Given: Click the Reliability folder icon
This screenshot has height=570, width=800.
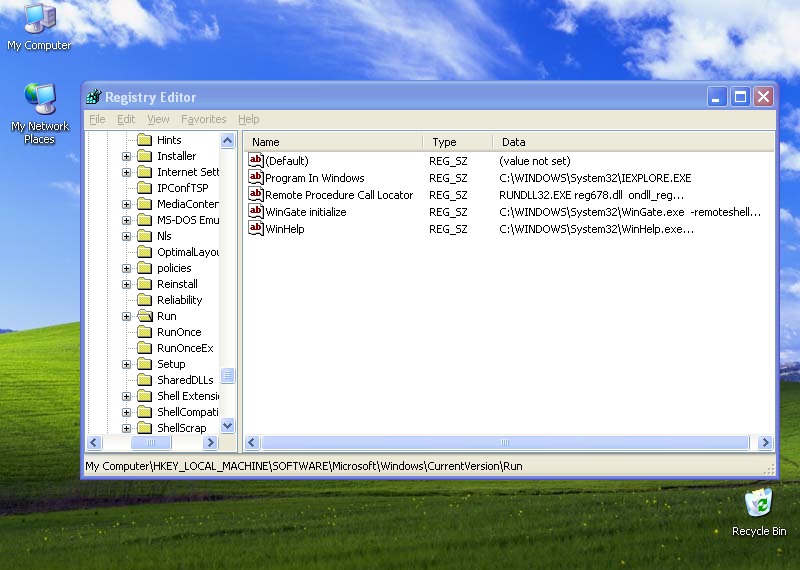Looking at the screenshot, I should [145, 300].
